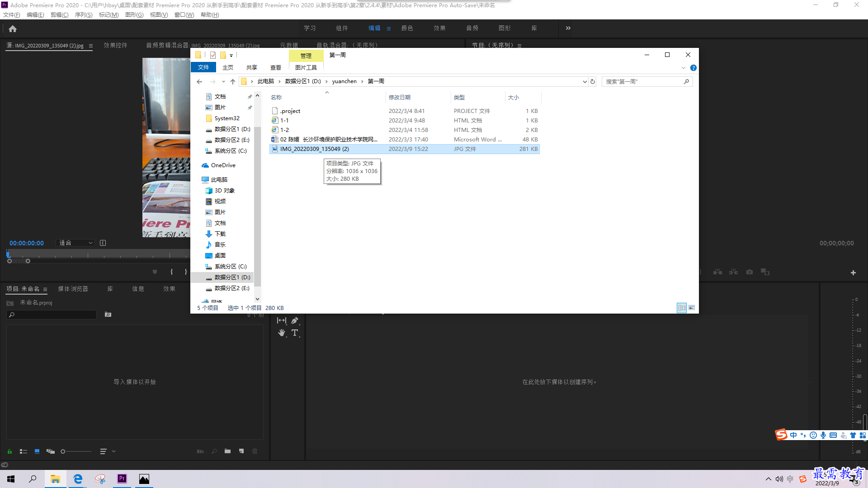The width and height of the screenshot is (868, 488).
Task: Click yuanchen in address breadcrumb
Action: (344, 81)
